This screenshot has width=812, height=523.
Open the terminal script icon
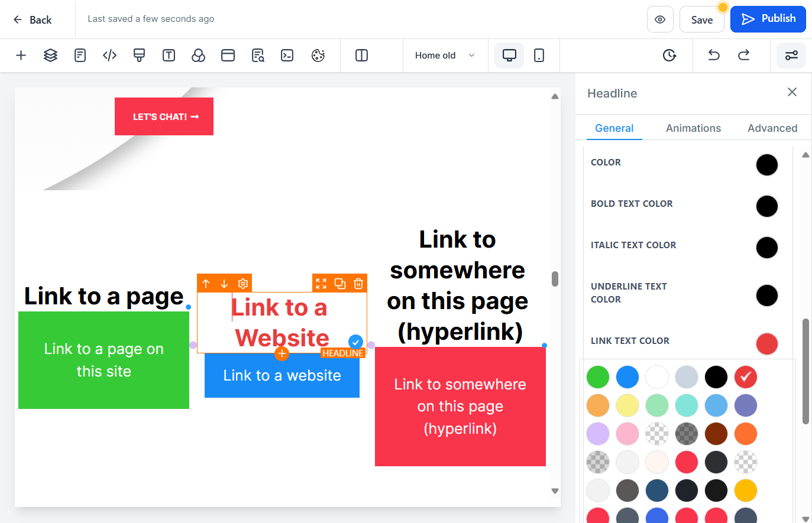(x=287, y=56)
